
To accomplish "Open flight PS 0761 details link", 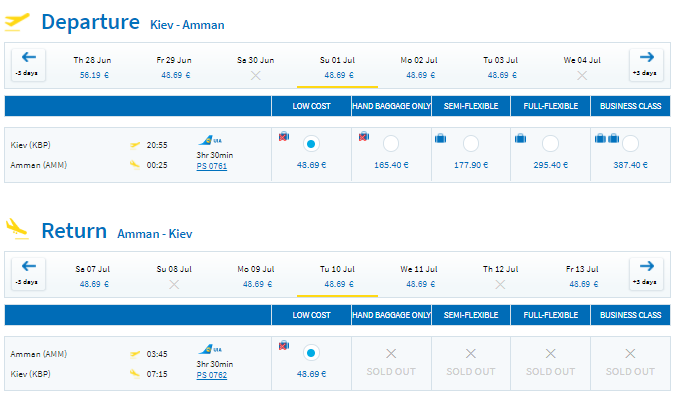I will pos(212,166).
